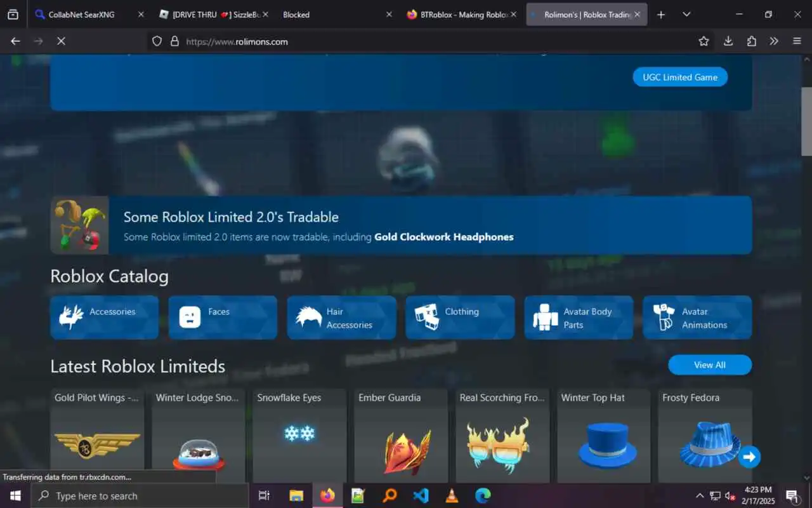Open the Avatar Body Parts category

[x=579, y=317]
